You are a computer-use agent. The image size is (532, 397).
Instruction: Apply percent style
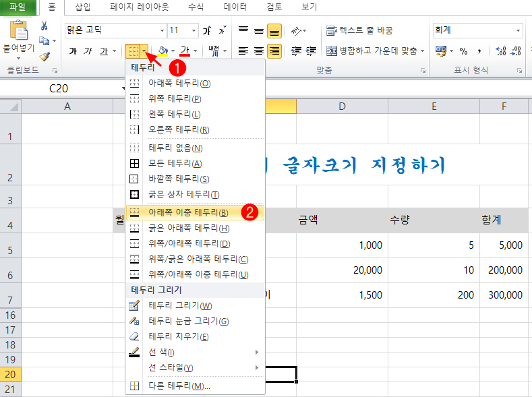(x=463, y=51)
